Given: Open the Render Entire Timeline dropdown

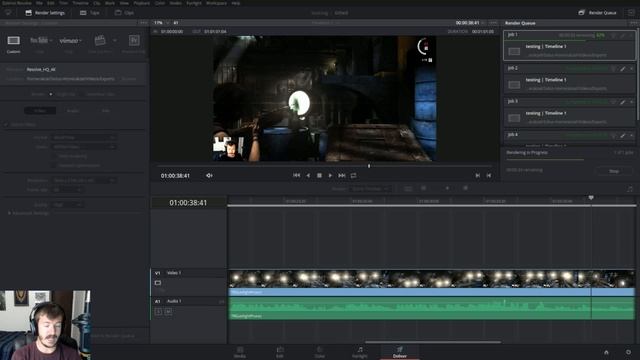Looking at the screenshot, I should pos(371,189).
